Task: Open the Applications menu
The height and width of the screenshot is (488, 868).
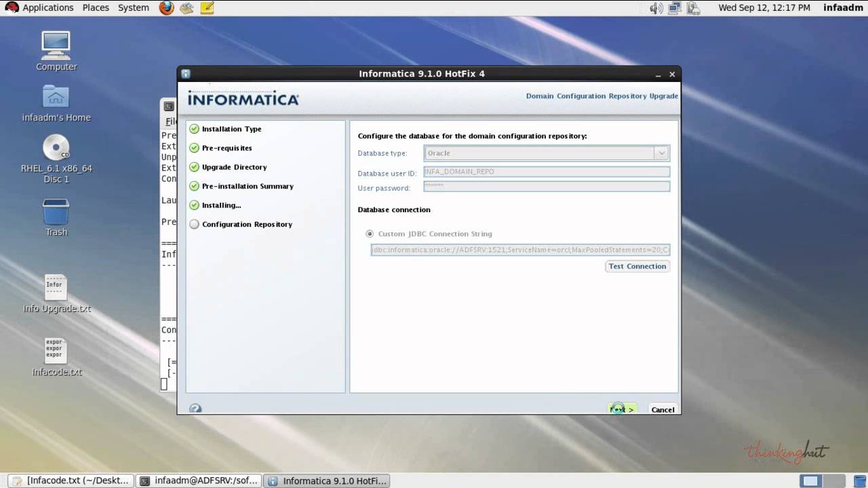Action: tap(47, 7)
